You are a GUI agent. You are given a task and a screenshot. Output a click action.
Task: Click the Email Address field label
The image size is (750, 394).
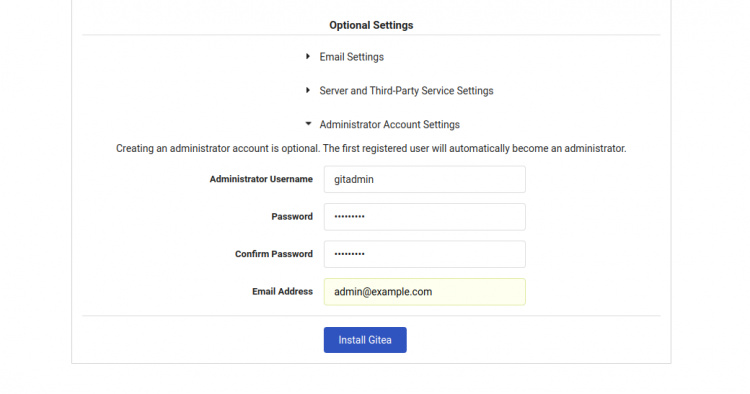coord(282,291)
